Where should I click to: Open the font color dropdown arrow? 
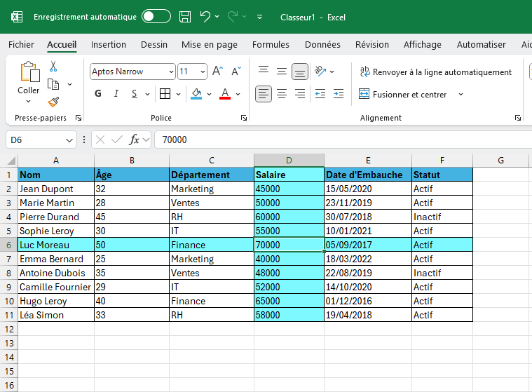pos(238,94)
